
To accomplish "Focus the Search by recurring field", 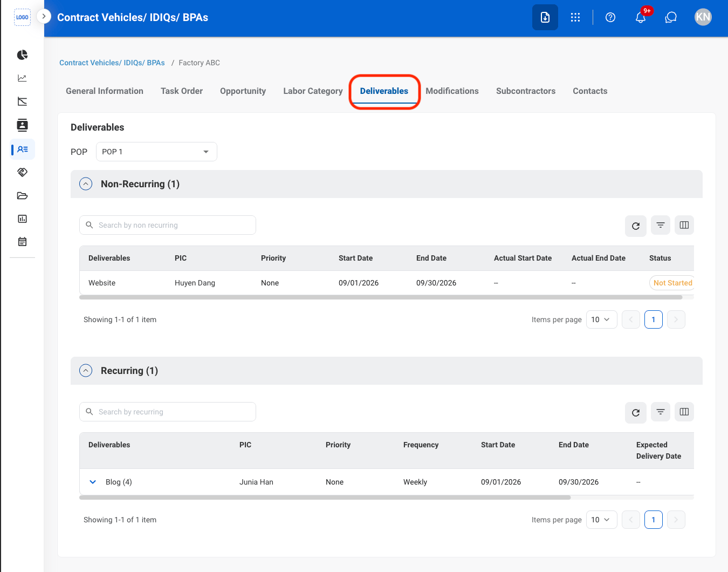I will (168, 412).
